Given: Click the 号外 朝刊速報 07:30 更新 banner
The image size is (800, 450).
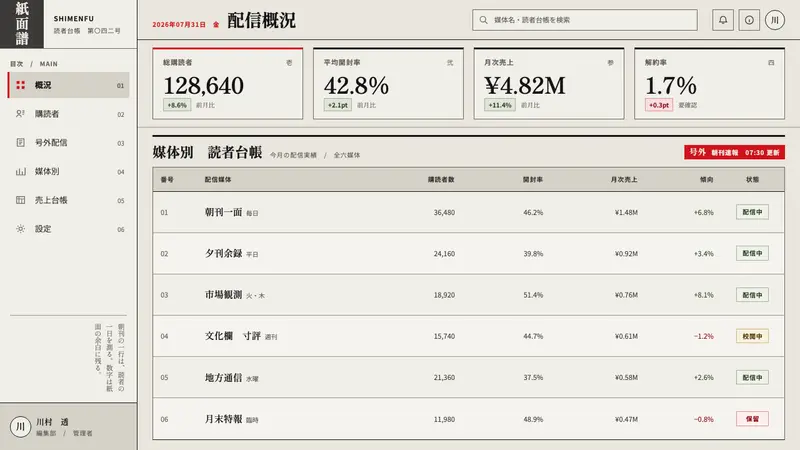Looking at the screenshot, I should [x=734, y=152].
